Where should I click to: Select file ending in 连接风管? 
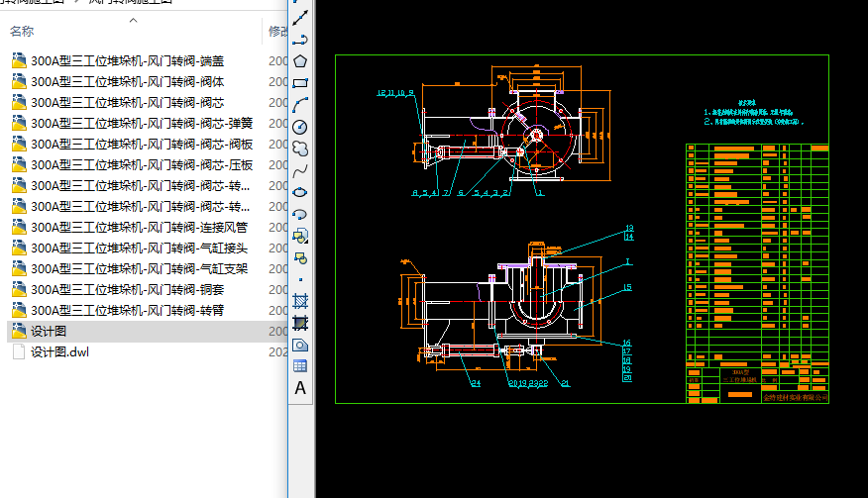(139, 228)
